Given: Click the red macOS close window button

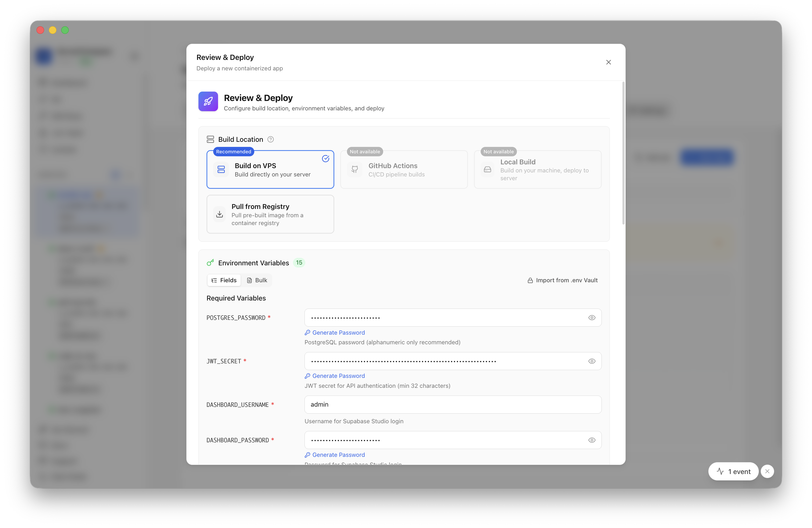Looking at the screenshot, I should [x=40, y=30].
